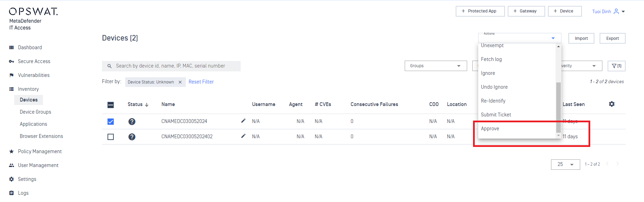Open the user profile icon menu

pyautogui.click(x=616, y=11)
